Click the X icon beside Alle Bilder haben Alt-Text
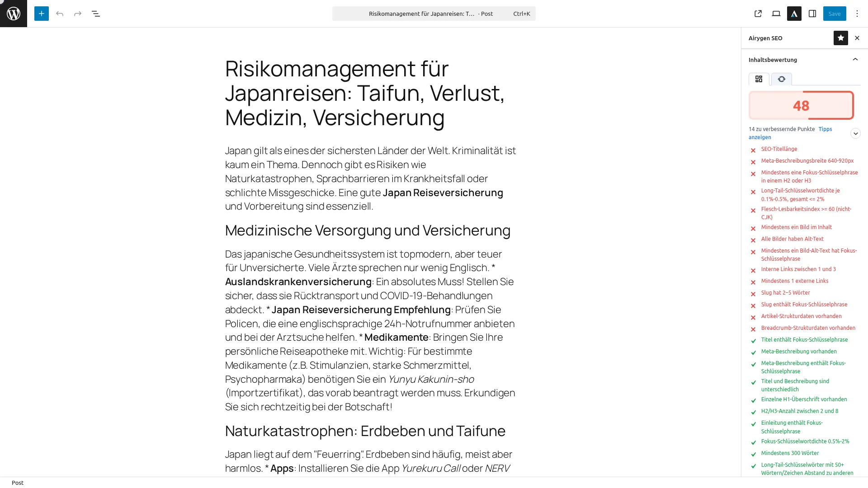868x488 pixels. point(753,240)
